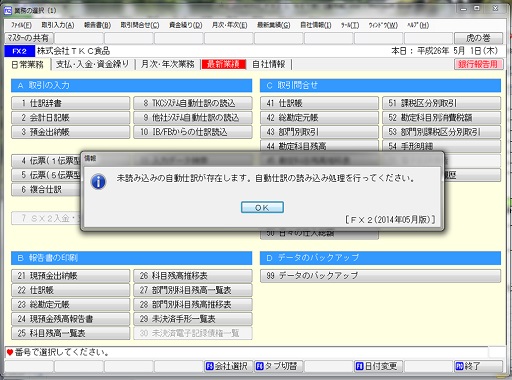Open the 資金繰り(D) menu
The height and width of the screenshot is (380, 512).
tap(186, 25)
